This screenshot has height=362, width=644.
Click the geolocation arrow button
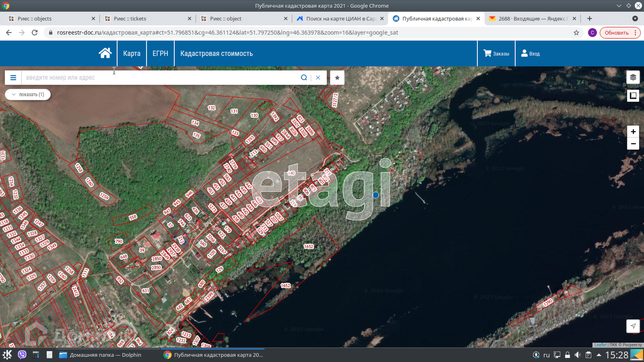(x=633, y=326)
